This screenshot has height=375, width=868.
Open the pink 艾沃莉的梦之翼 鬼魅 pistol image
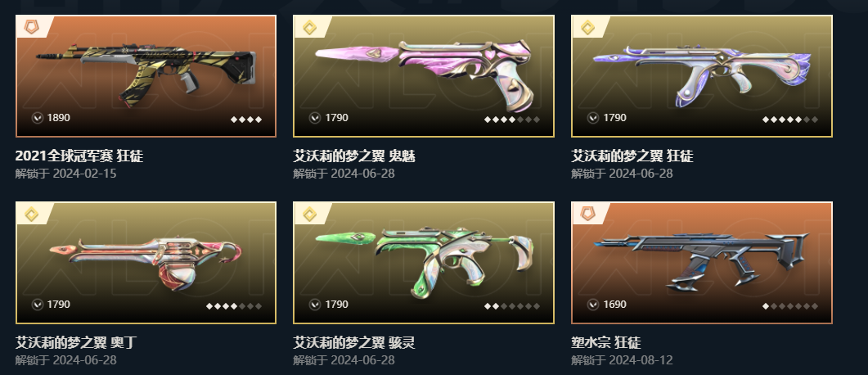point(424,76)
